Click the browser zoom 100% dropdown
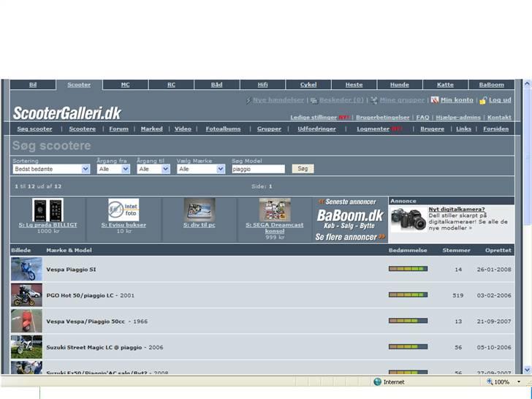This screenshot has width=532, height=399. click(504, 381)
